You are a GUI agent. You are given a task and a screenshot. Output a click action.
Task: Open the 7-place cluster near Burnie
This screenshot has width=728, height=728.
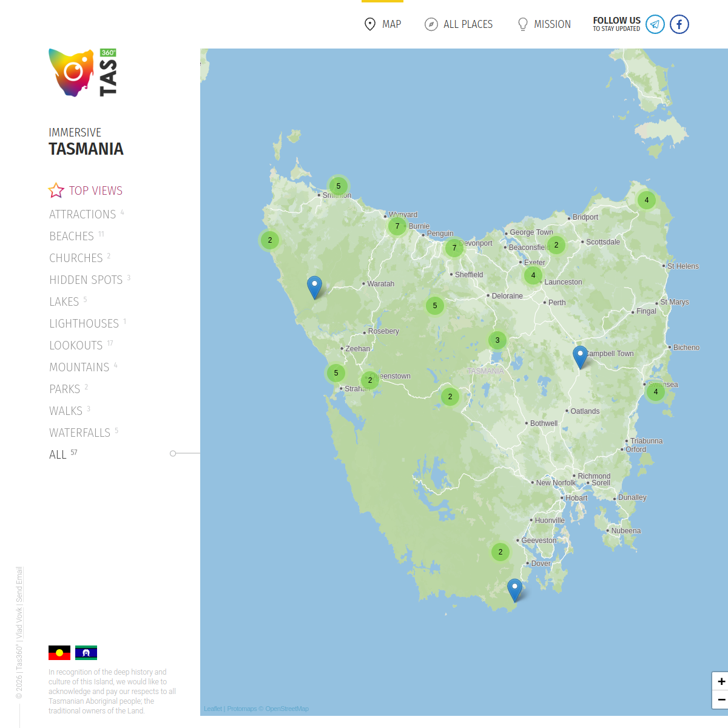click(397, 226)
